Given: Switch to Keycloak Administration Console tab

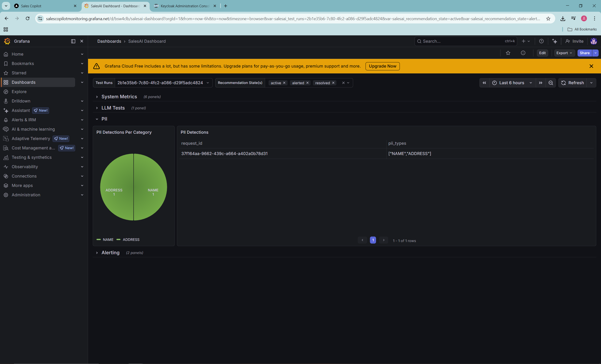Looking at the screenshot, I should (185, 6).
